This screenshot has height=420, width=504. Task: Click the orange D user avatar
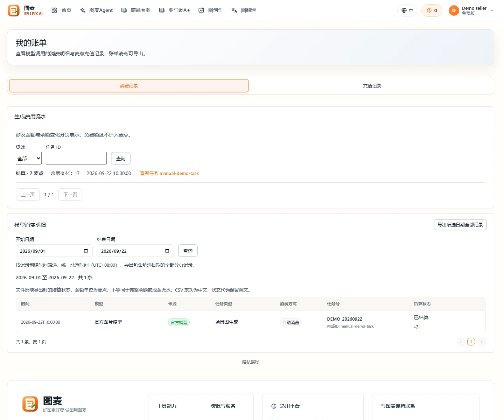coord(454,10)
